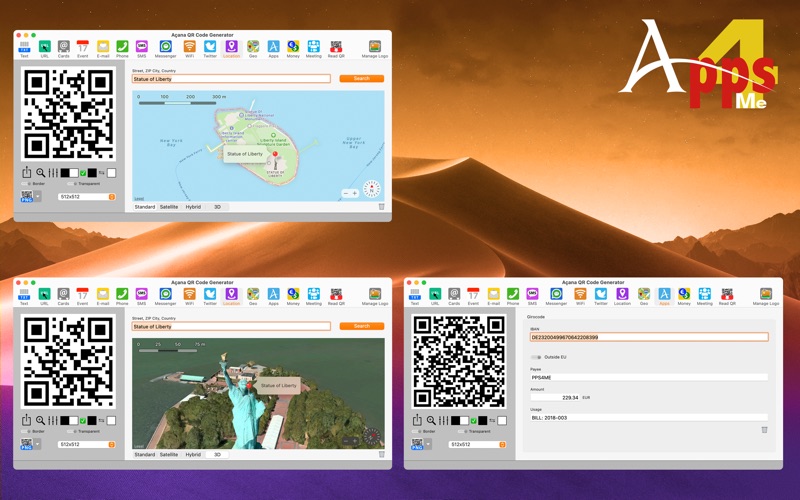Enable Outside EU switch

pyautogui.click(x=536, y=357)
